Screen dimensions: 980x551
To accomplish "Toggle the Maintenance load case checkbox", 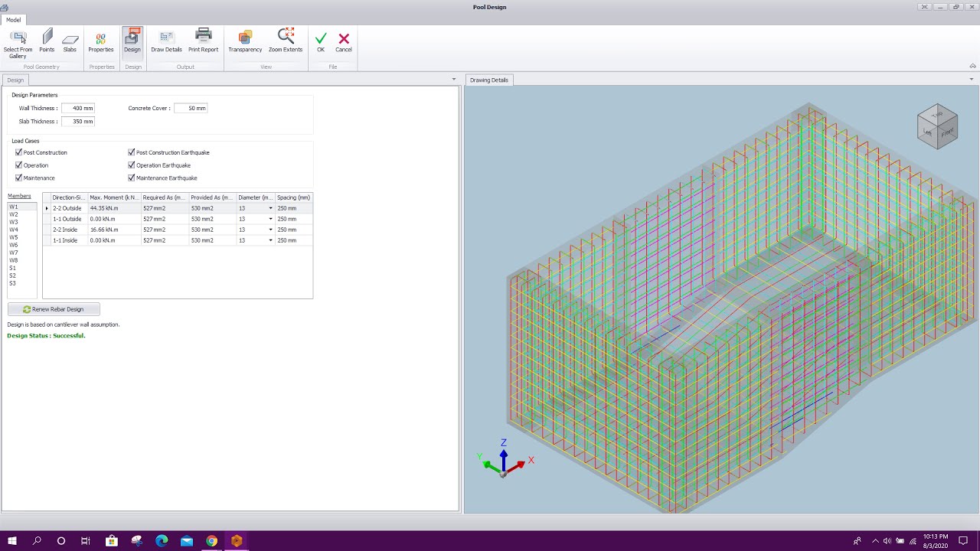I will tap(18, 178).
